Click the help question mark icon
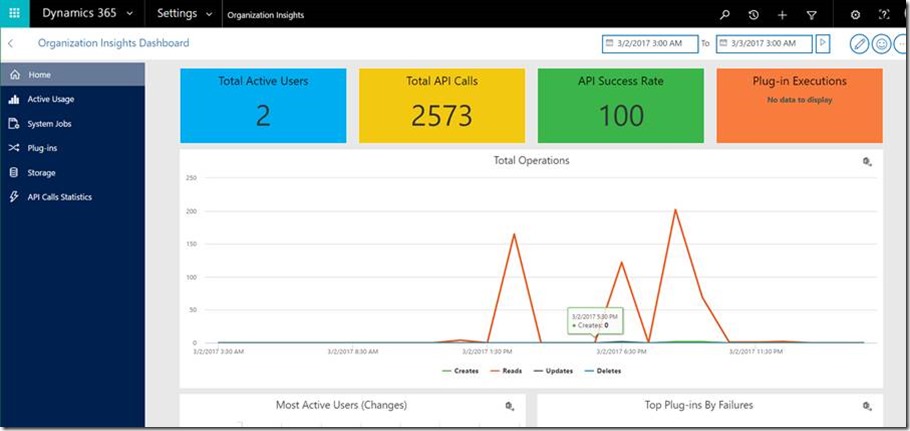 [x=883, y=15]
